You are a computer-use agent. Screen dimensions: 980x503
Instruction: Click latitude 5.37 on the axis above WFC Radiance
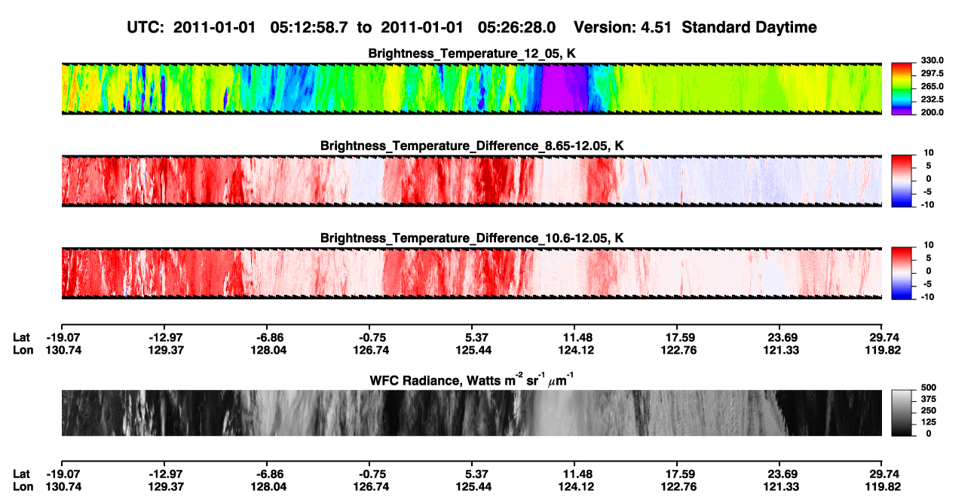(471, 337)
